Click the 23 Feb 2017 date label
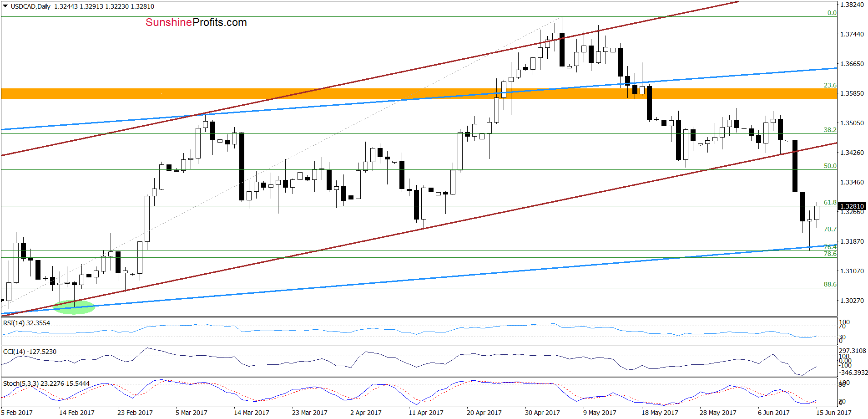This screenshot has width=868, height=419. click(135, 413)
